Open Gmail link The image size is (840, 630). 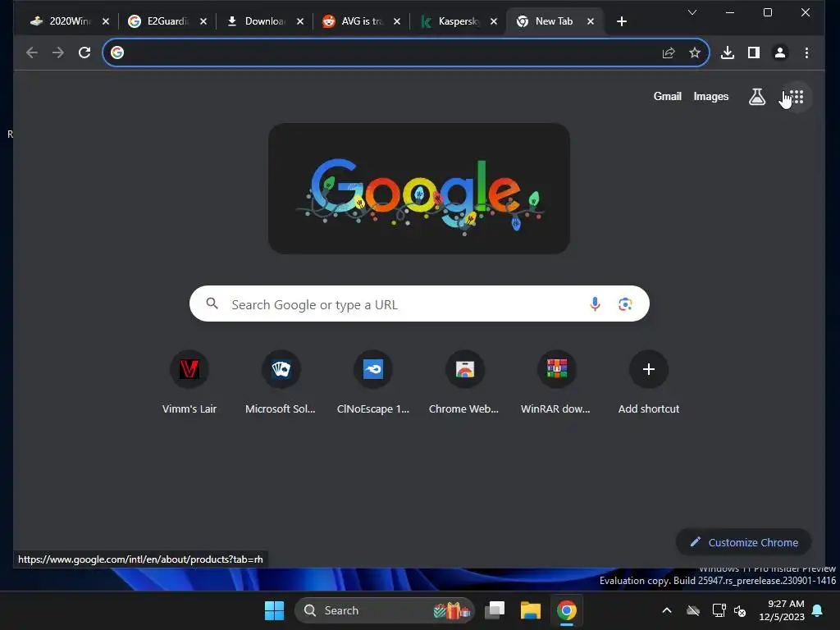click(x=667, y=97)
